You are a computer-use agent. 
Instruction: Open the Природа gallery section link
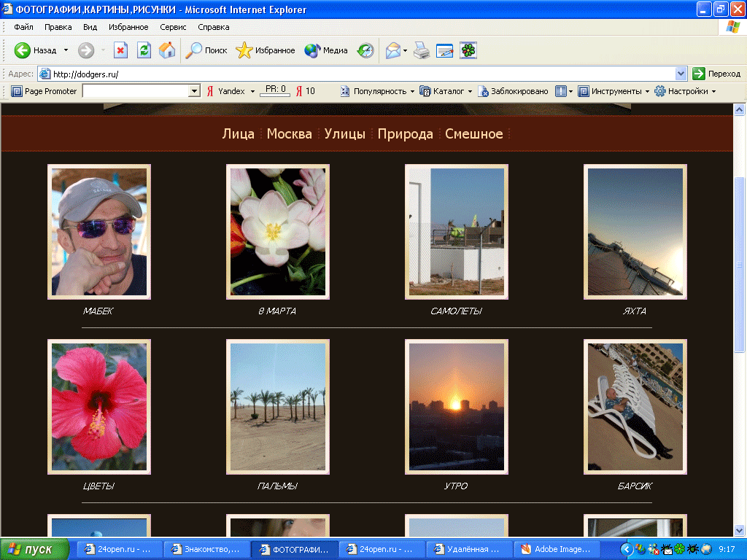406,134
